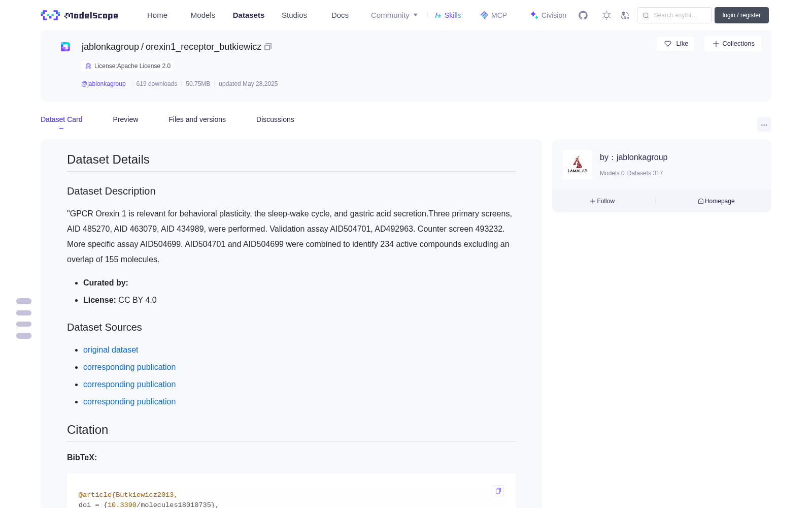Viewport: 812px width, 508px height.
Task: Select the Dataset Card tab
Action: [x=61, y=119]
